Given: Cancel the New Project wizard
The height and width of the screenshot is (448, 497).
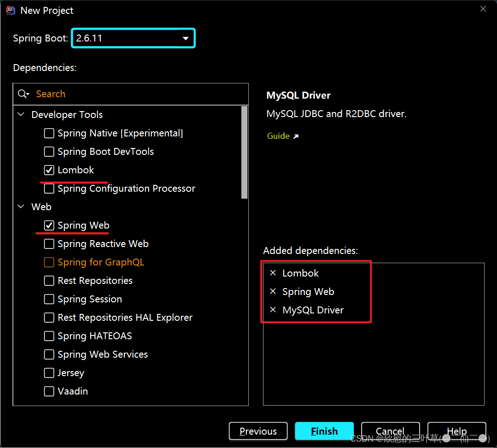Looking at the screenshot, I should 391,431.
